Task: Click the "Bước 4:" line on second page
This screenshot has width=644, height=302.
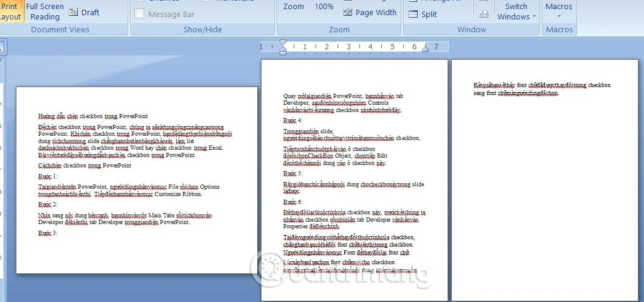Action: (x=293, y=121)
